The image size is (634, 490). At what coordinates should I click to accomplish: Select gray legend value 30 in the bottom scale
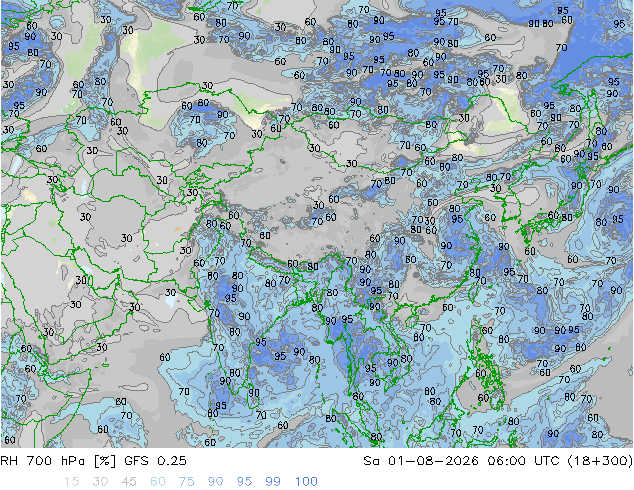tap(100, 482)
